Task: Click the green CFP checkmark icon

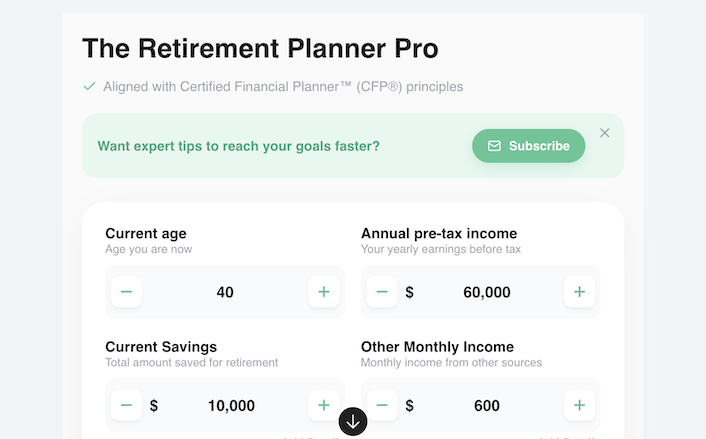Action: [90, 87]
